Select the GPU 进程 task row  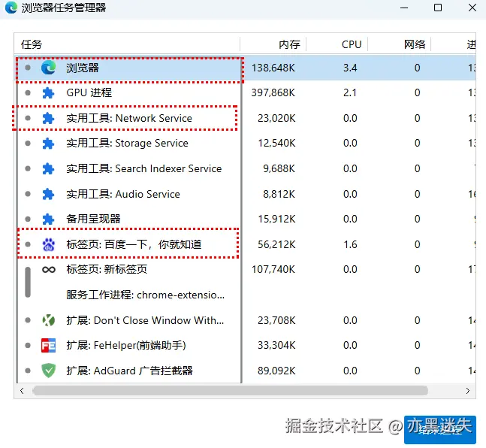click(x=245, y=92)
